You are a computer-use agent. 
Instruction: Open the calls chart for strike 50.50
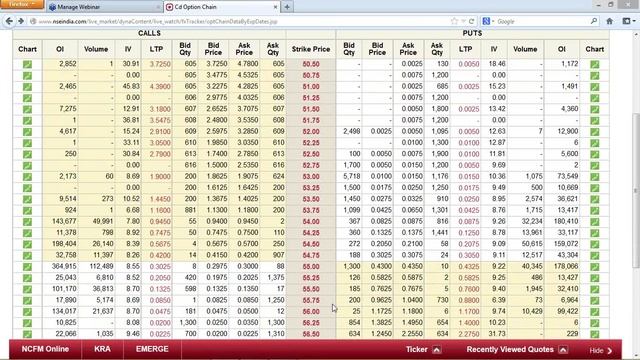pyautogui.click(x=27, y=64)
